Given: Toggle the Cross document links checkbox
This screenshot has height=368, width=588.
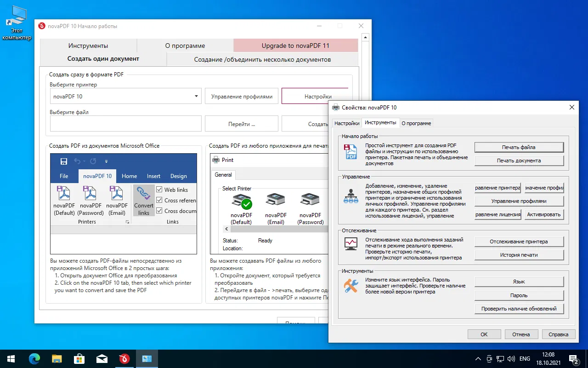Looking at the screenshot, I should click(x=159, y=211).
